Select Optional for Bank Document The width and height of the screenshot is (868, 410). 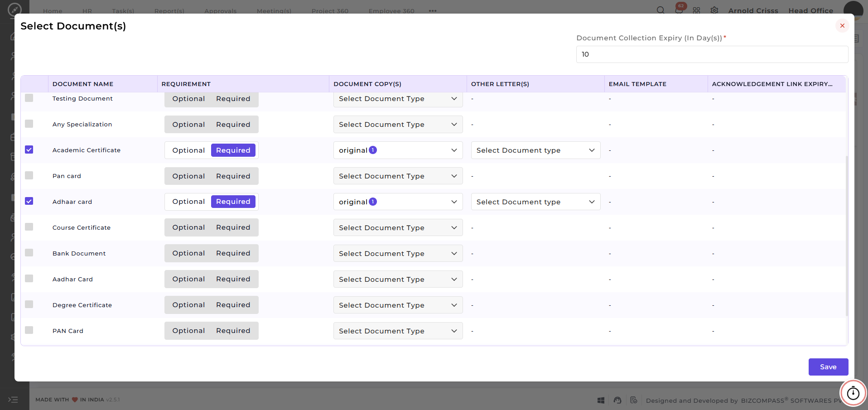coord(188,253)
